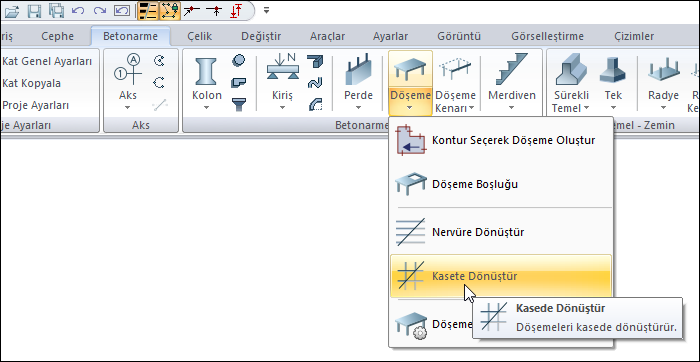
Task: Click the curved S-shaped beam icon
Action: point(315,83)
